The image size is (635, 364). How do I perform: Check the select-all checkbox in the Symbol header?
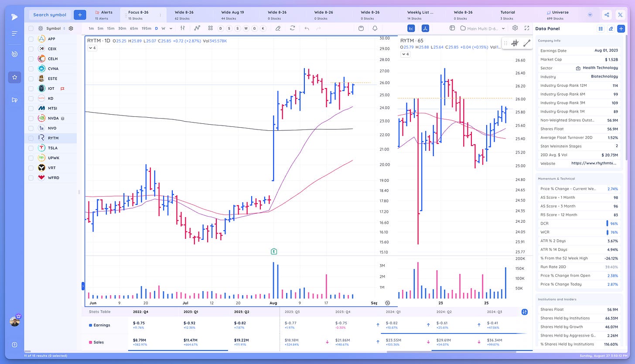click(31, 28)
